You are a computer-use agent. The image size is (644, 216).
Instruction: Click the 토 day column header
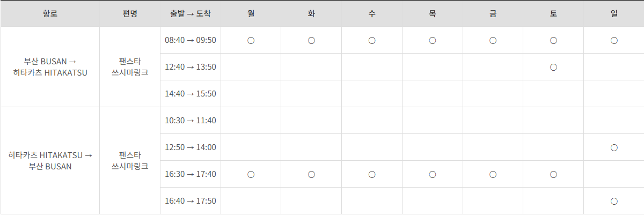[553, 13]
